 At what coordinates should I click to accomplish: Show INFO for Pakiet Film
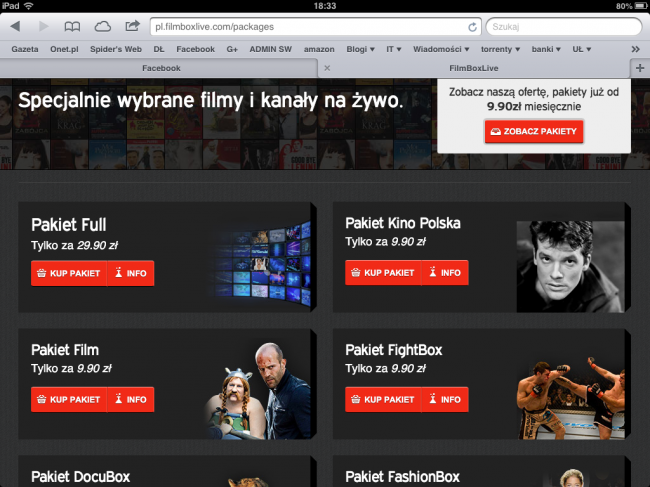(x=131, y=400)
